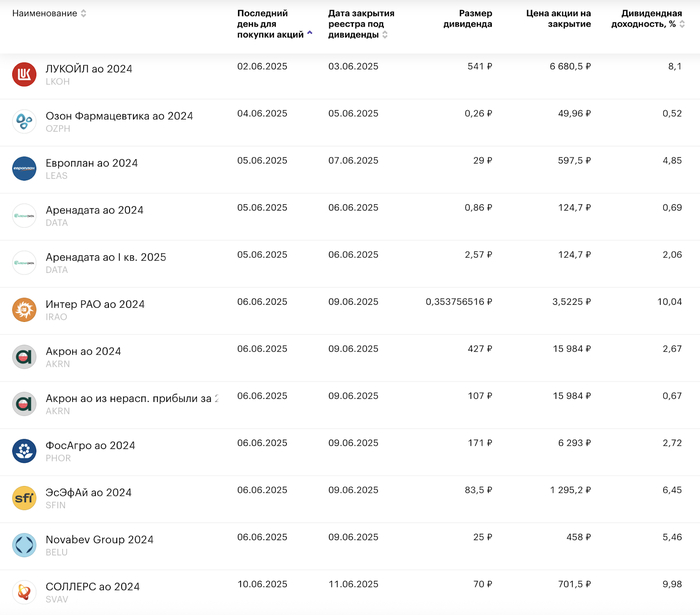Click the Inter RAO orange logo icon
This screenshot has height=615, width=700.
[x=24, y=310]
